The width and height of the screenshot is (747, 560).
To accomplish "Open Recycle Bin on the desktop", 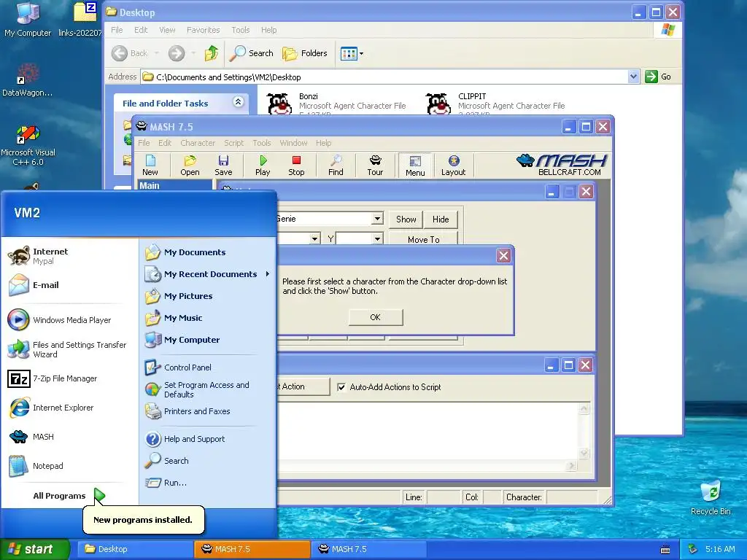I will (x=711, y=497).
